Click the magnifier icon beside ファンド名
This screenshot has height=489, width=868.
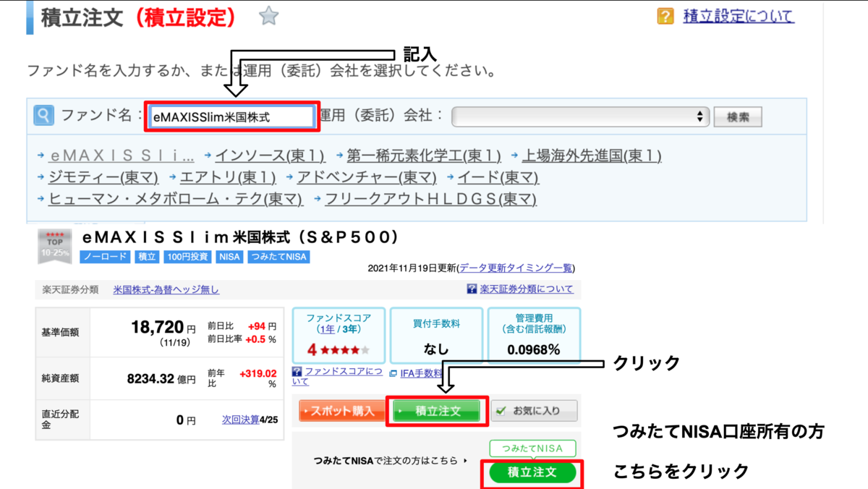point(44,115)
